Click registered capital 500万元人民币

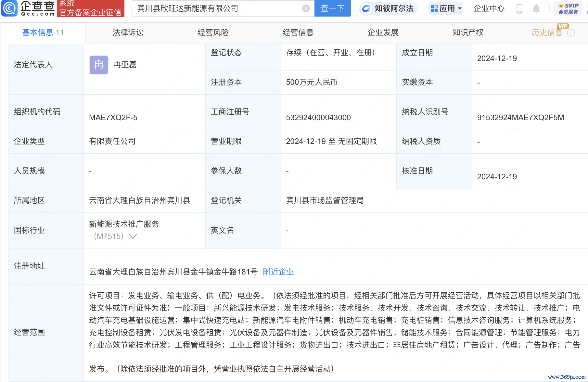(x=312, y=82)
